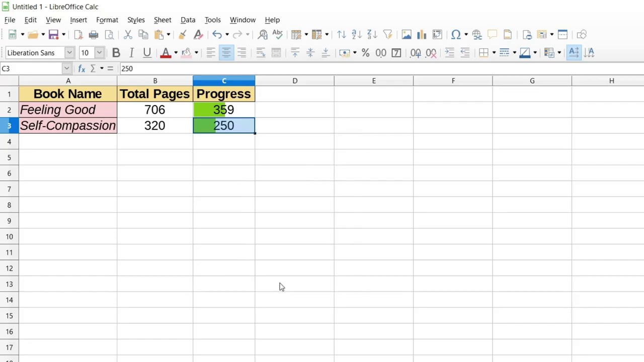The image size is (644, 362).
Task: Expand border color dropdown arrow
Action: point(535,53)
